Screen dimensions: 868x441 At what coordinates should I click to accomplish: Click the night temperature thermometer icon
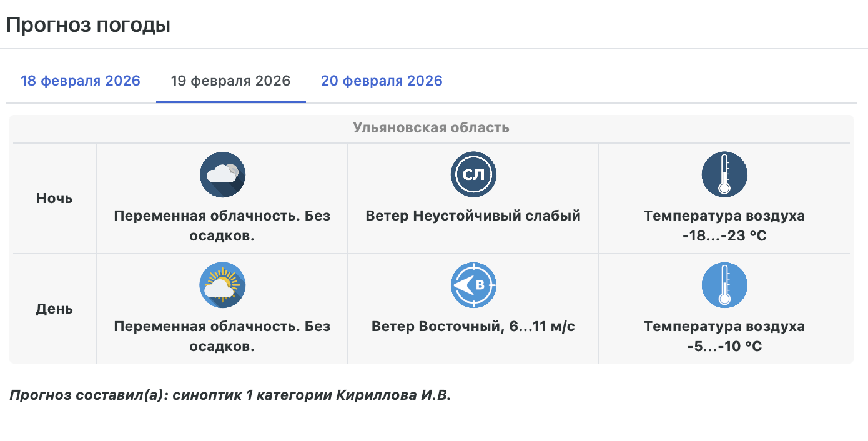point(724,174)
